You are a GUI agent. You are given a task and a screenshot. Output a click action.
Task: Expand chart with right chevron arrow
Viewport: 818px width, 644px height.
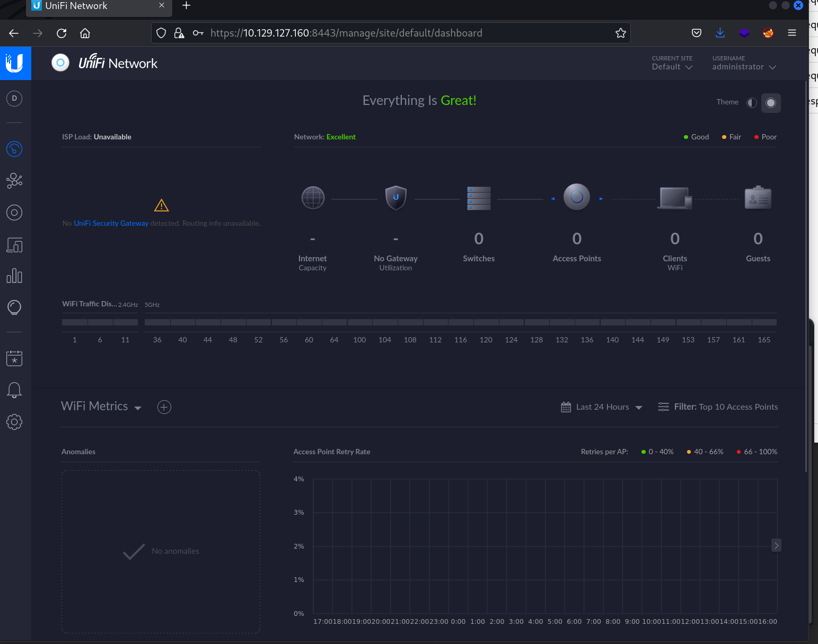pyautogui.click(x=776, y=545)
